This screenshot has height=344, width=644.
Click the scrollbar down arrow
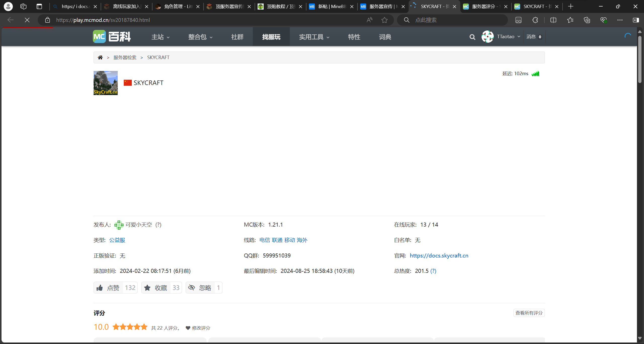pyautogui.click(x=640, y=338)
